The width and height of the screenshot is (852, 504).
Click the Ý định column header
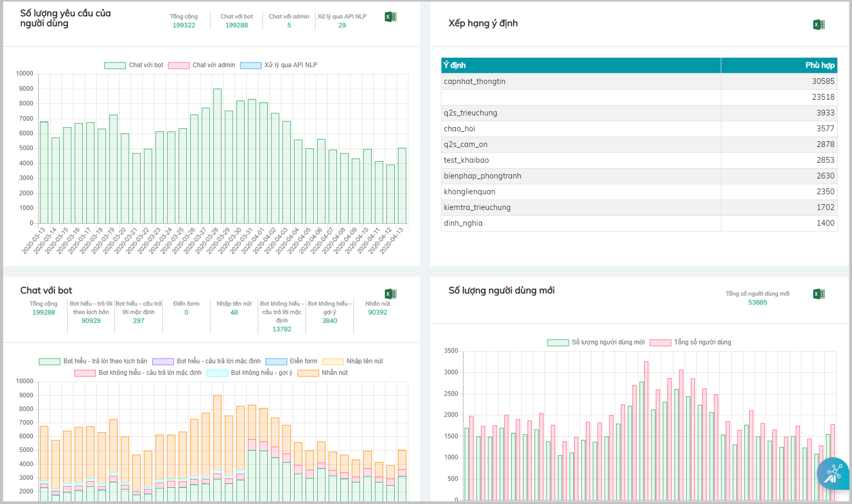[x=581, y=65]
